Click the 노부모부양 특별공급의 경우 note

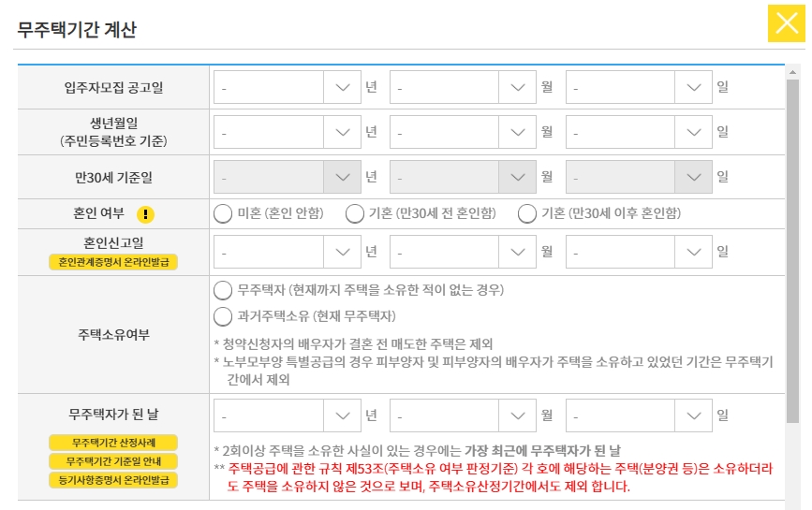coord(494,371)
